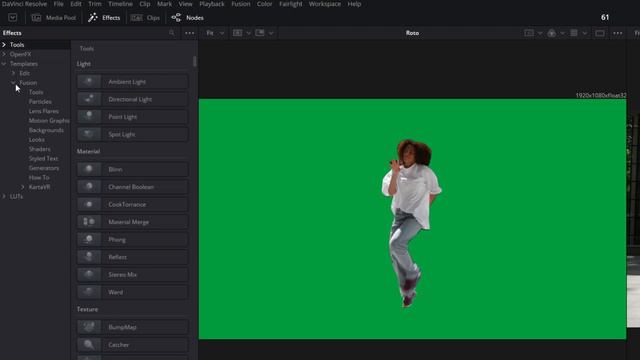Collapse the Templates tree category

pyautogui.click(x=4, y=64)
